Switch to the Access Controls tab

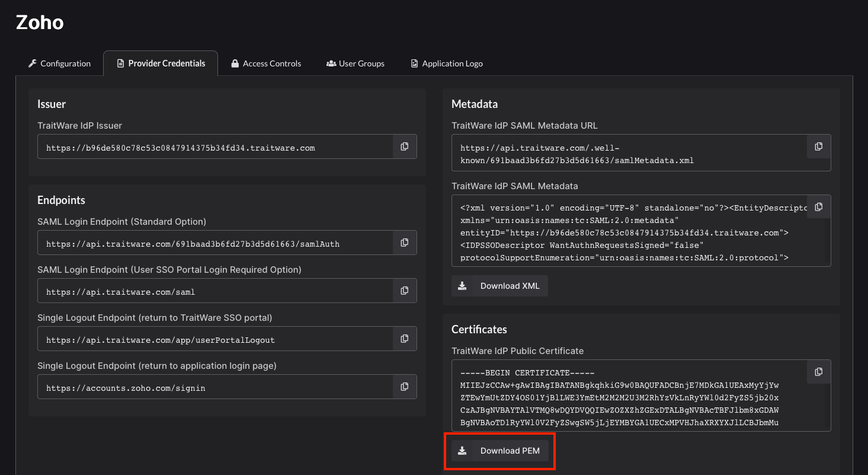coord(266,63)
